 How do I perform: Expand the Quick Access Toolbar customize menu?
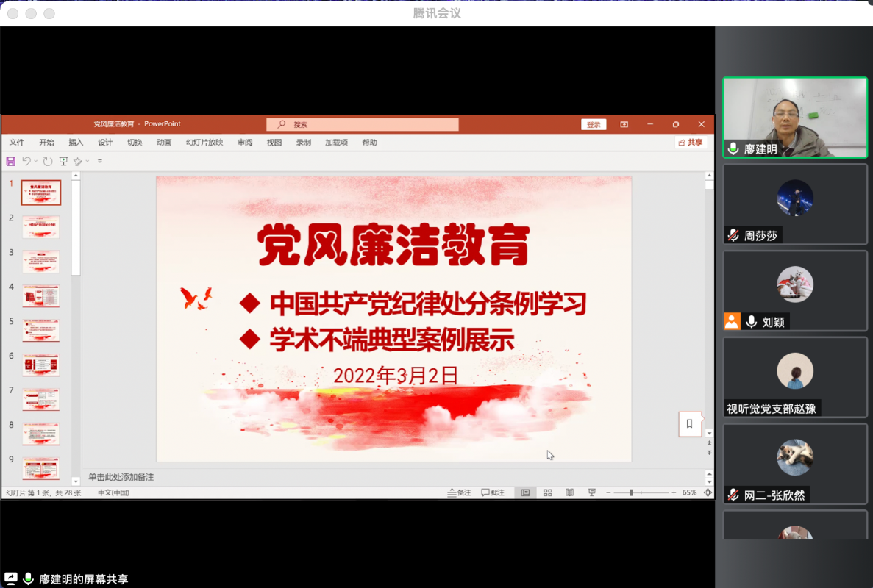click(x=99, y=162)
